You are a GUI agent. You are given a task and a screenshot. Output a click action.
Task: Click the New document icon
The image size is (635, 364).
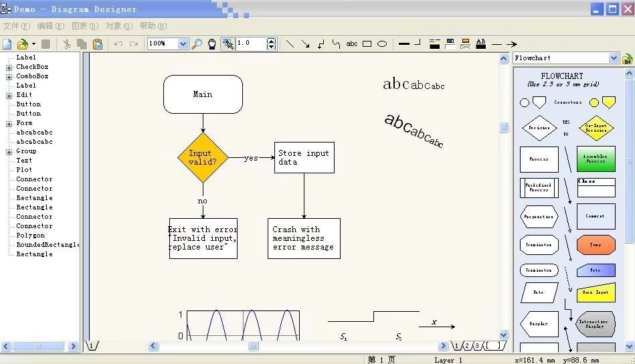[x=7, y=44]
